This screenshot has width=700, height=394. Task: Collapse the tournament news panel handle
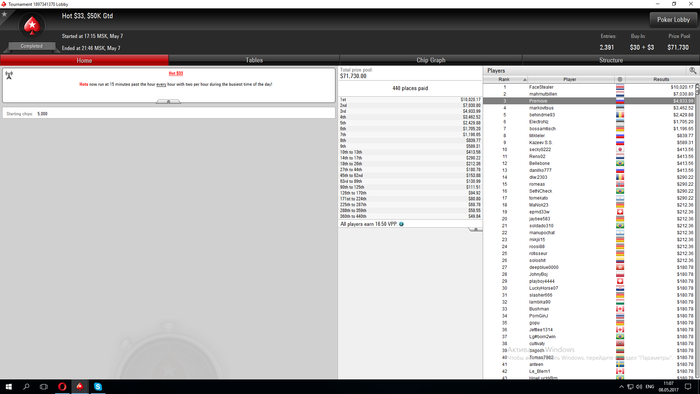point(168,102)
